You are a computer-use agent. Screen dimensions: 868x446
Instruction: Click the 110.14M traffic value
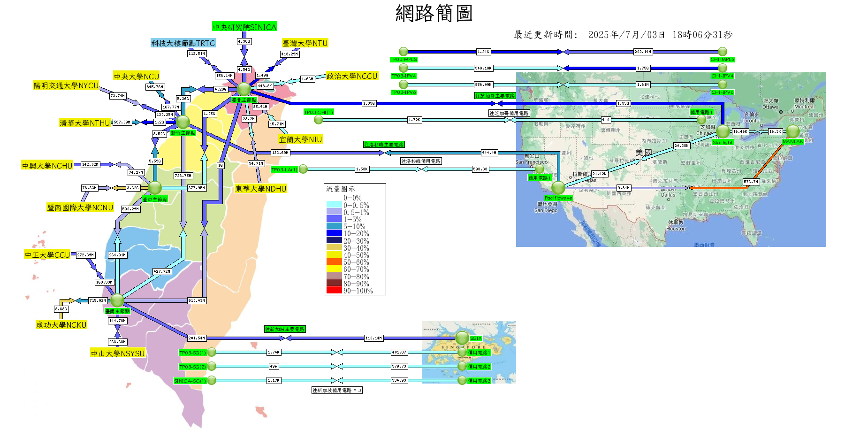pos(373,338)
